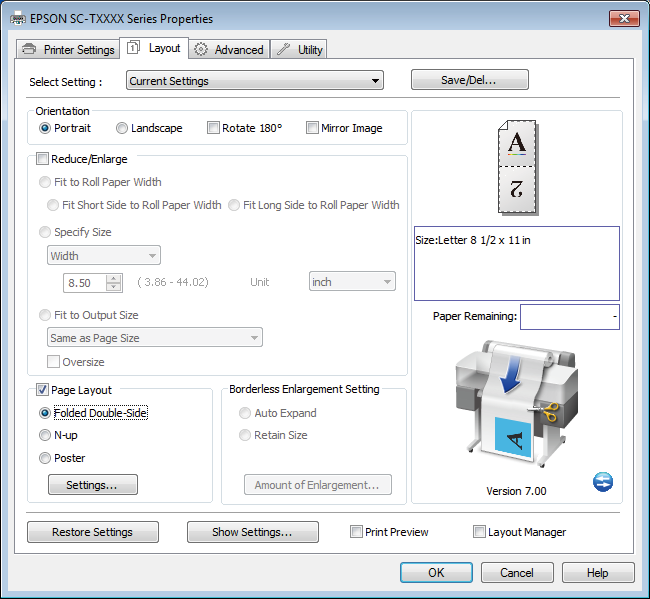Enable Rotate 180° checkbox

[x=245, y=128]
